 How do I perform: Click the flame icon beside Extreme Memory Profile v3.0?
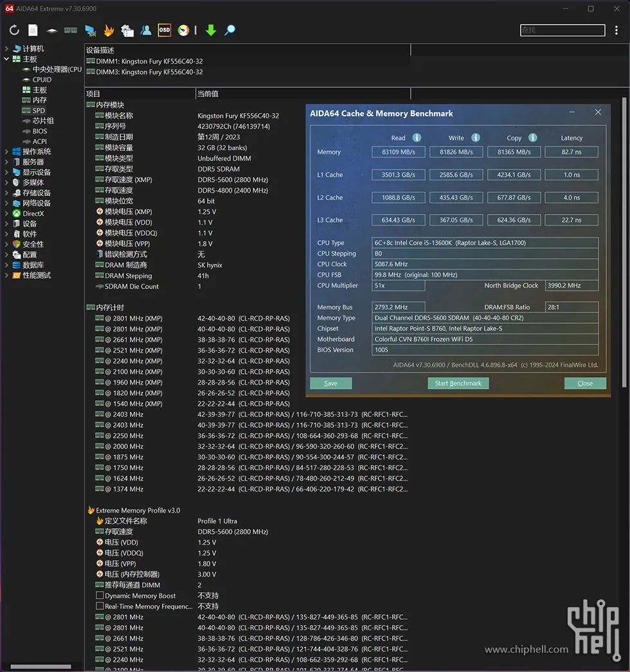coord(91,510)
